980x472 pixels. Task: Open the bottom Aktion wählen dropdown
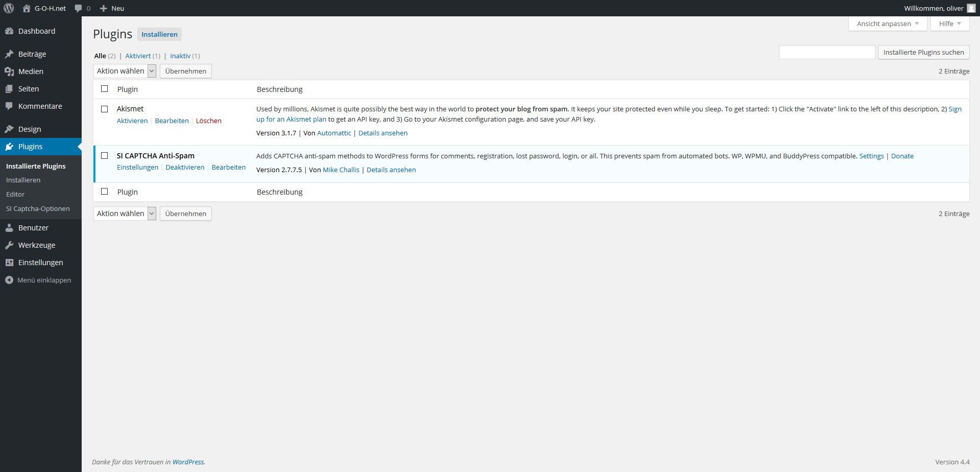coord(125,214)
